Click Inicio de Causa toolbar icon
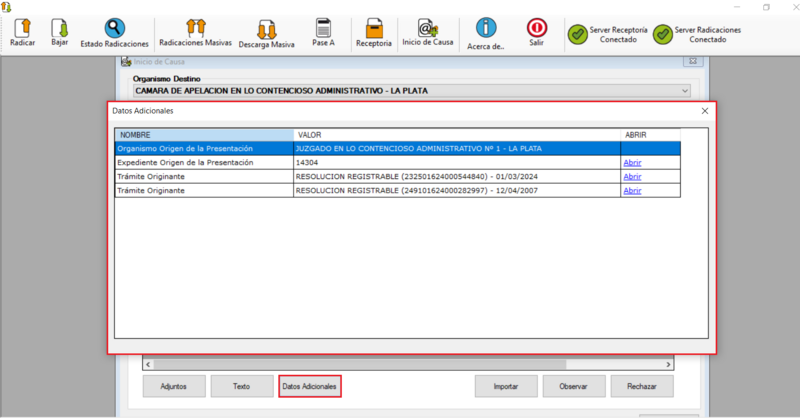The width and height of the screenshot is (800, 418). tap(427, 28)
